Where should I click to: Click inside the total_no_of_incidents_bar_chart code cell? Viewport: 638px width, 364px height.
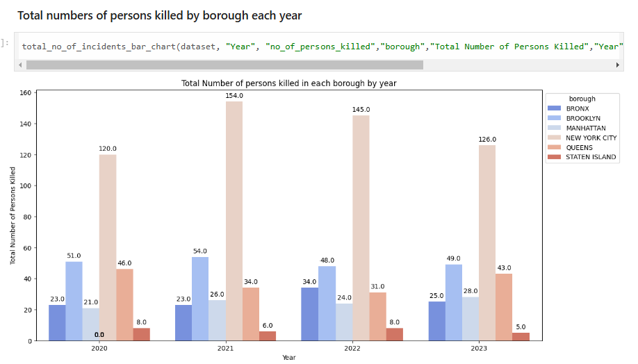[x=319, y=47]
